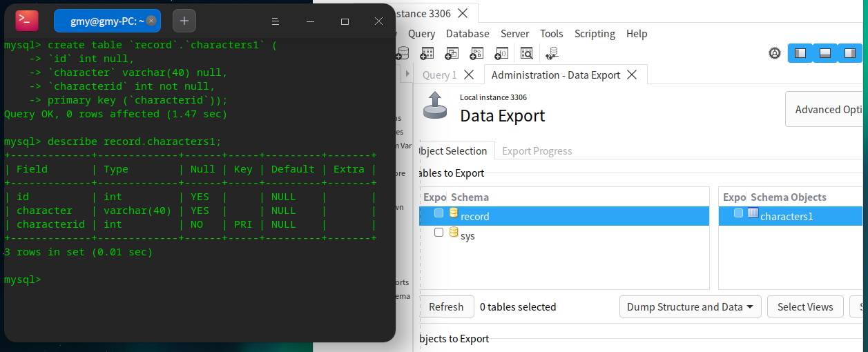
Task: Toggle bottom output panel visibility
Action: [824, 53]
